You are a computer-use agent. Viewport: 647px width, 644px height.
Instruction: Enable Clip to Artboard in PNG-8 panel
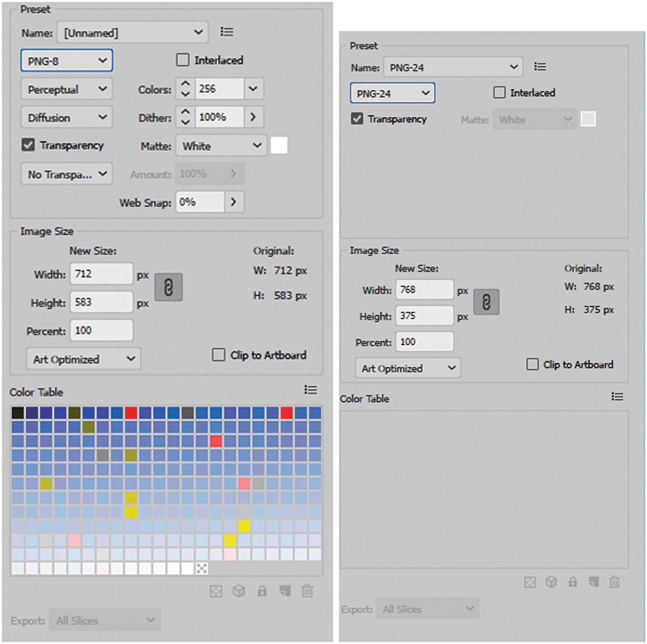pyautogui.click(x=218, y=355)
